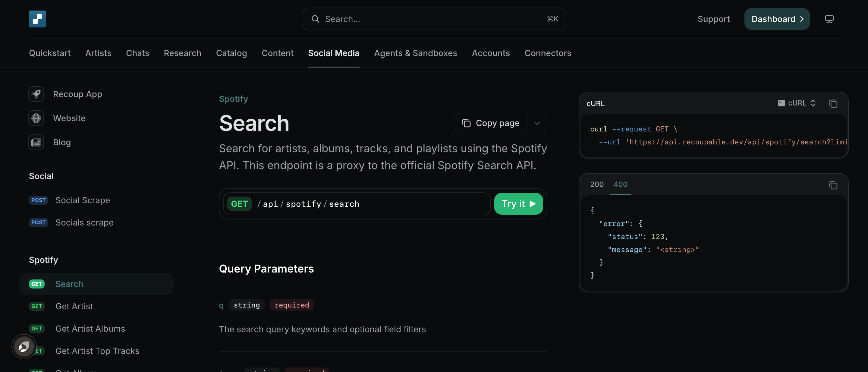Click the "required" tag next to q
This screenshot has width=868, height=372.
point(291,305)
